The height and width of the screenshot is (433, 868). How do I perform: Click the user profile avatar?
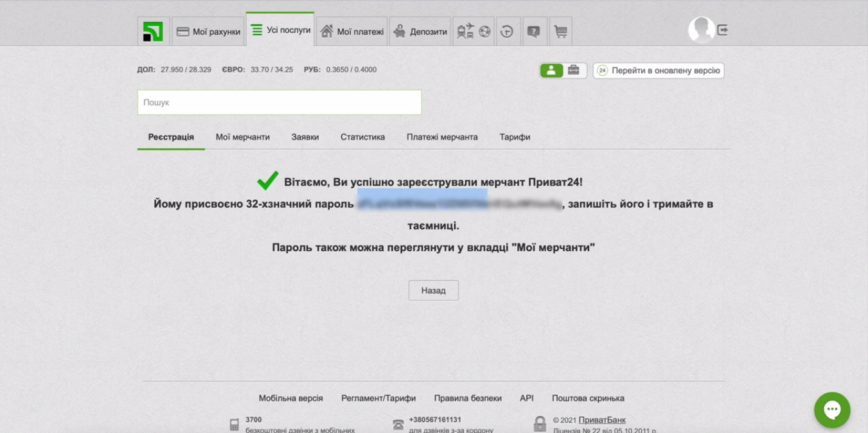click(x=702, y=30)
